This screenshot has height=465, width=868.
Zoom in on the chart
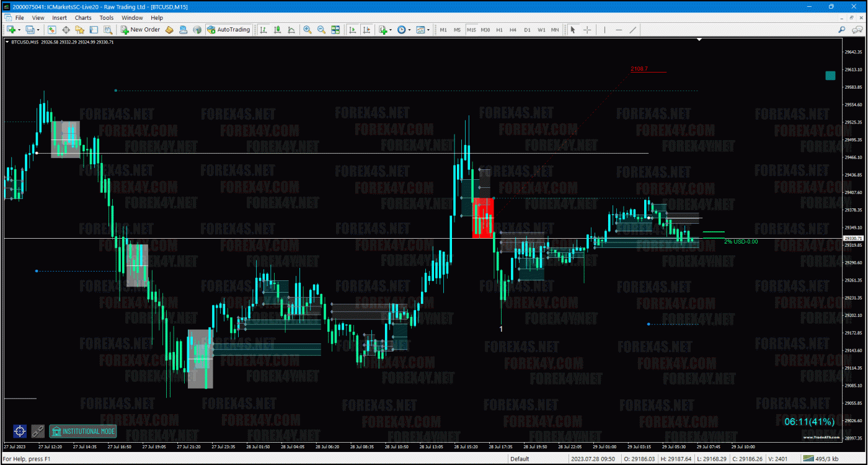307,29
